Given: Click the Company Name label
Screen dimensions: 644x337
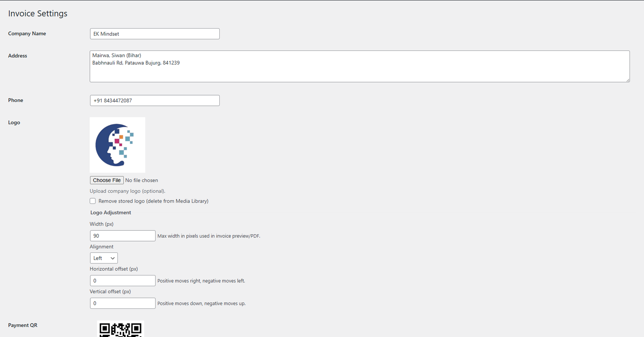Looking at the screenshot, I should (27, 34).
